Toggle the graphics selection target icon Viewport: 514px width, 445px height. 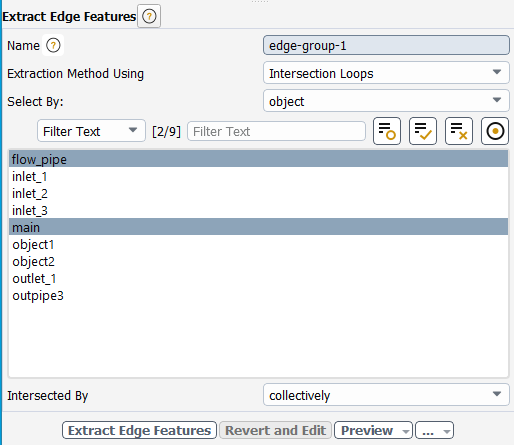point(495,131)
